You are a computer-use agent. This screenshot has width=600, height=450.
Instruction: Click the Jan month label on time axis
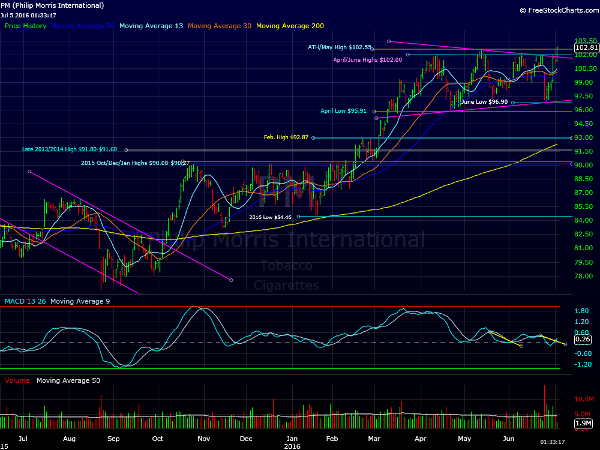[292, 439]
